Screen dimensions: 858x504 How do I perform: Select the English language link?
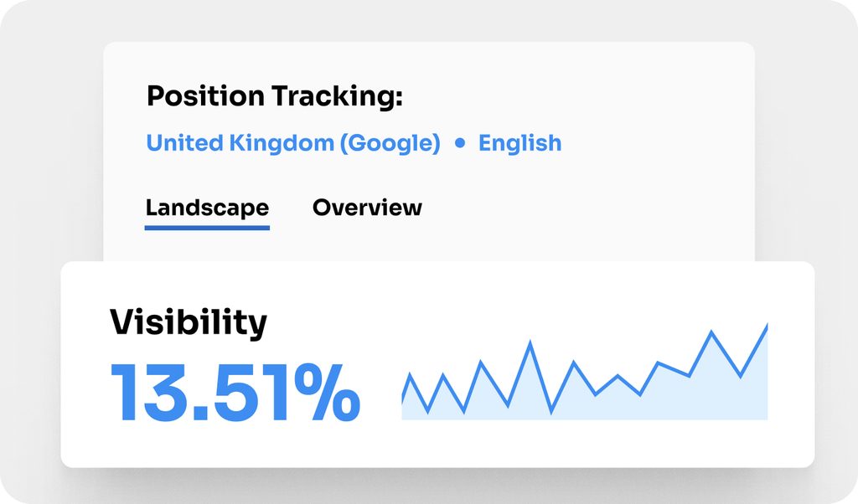pyautogui.click(x=519, y=143)
